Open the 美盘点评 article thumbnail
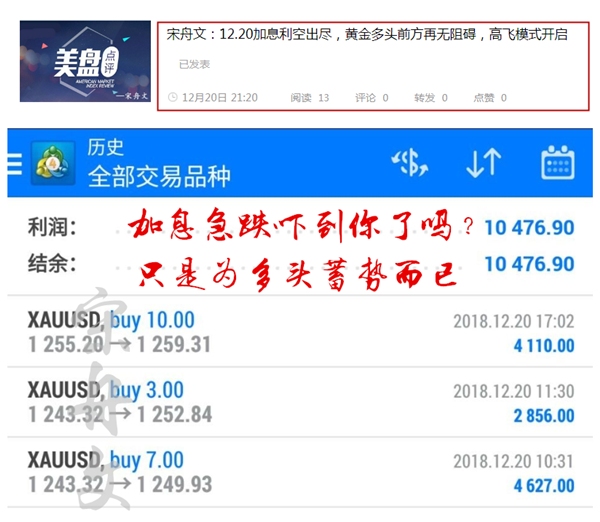This screenshot has width=600, height=522. point(85,61)
